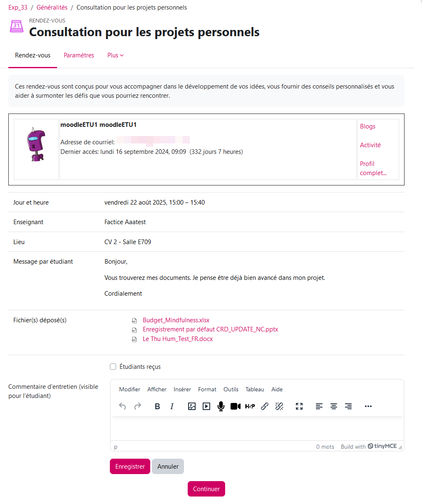This screenshot has height=504, width=422.
Task: Click the H5P content icon
Action: click(250, 406)
